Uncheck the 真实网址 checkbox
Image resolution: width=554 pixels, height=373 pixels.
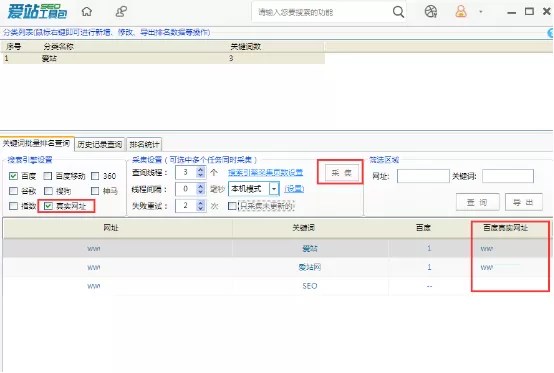point(48,206)
